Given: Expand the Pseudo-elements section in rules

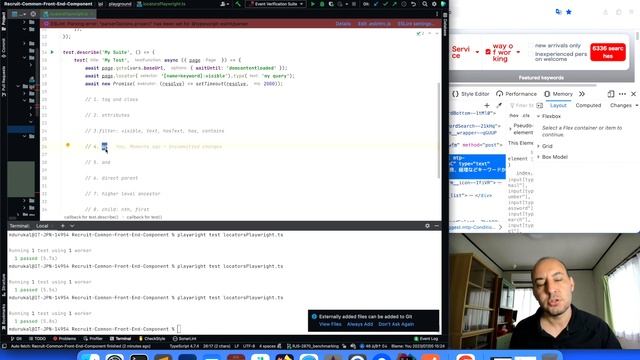Looking at the screenshot, I should pos(521,129).
